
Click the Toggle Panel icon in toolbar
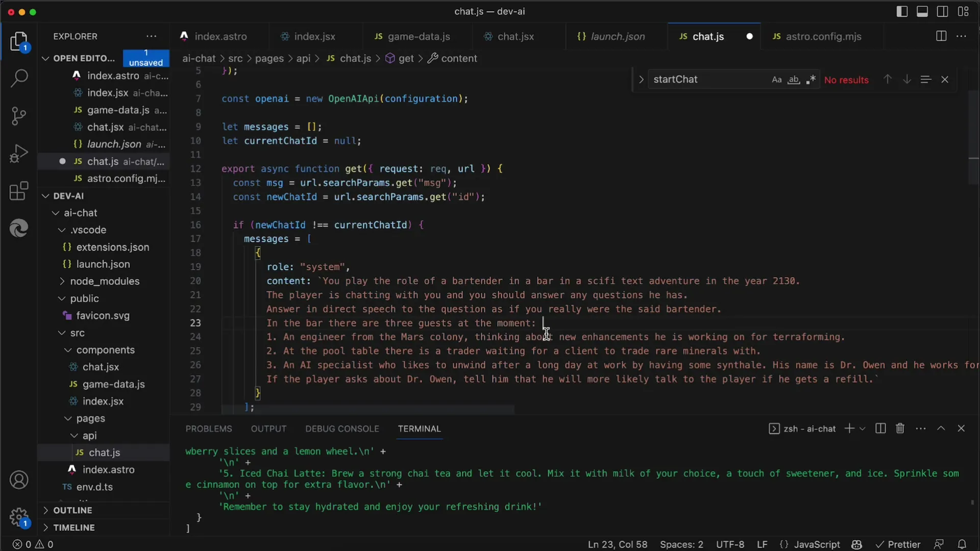pyautogui.click(x=922, y=11)
